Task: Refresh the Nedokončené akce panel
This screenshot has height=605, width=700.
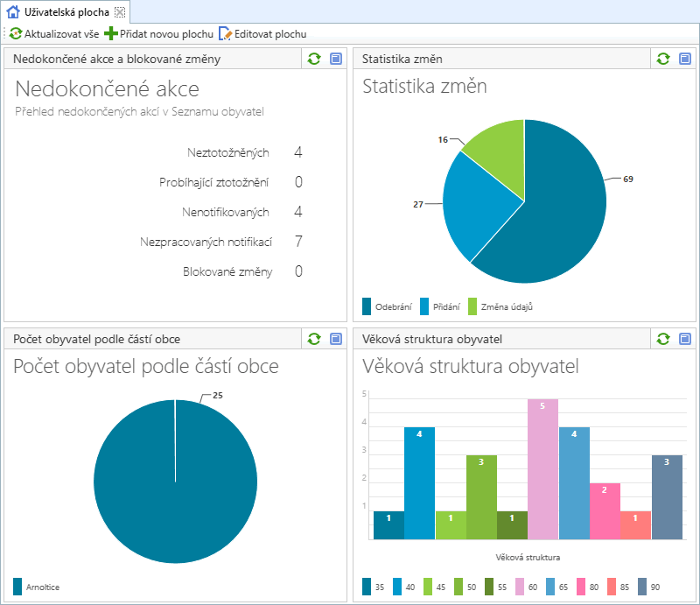Action: [x=314, y=59]
